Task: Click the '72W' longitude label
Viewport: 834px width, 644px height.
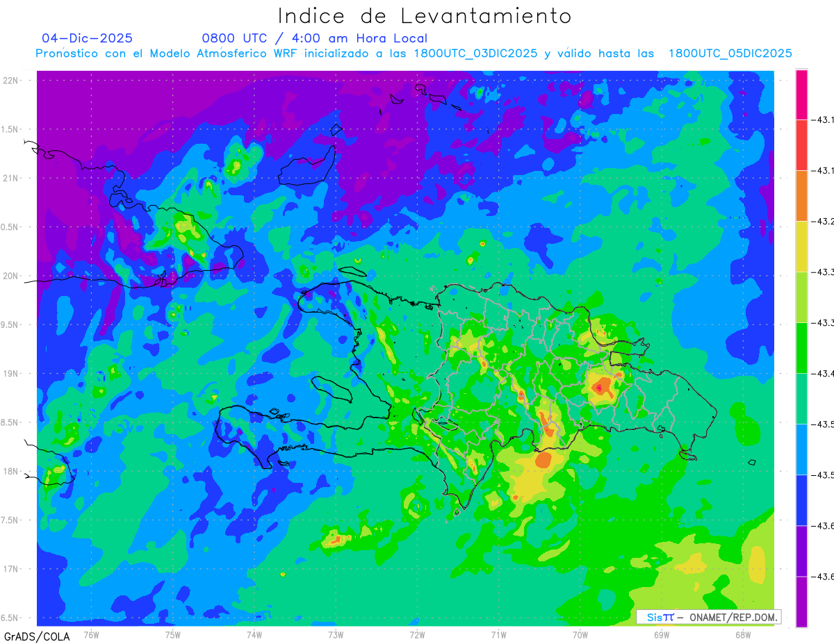Action: (x=417, y=635)
